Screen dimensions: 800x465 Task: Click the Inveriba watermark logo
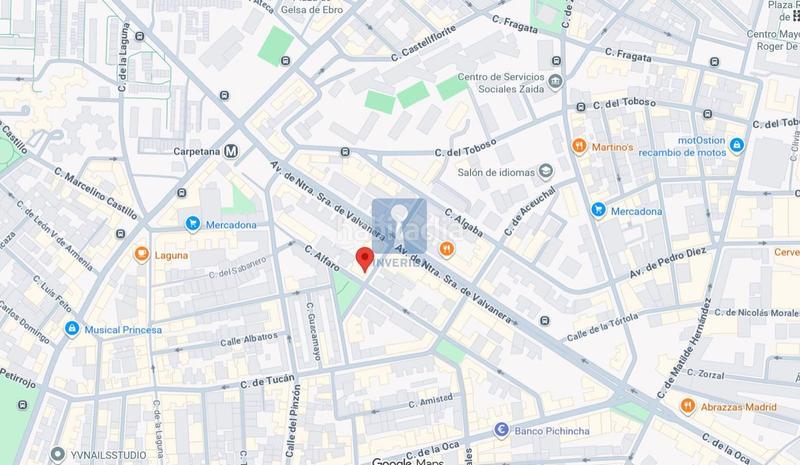[399, 233]
